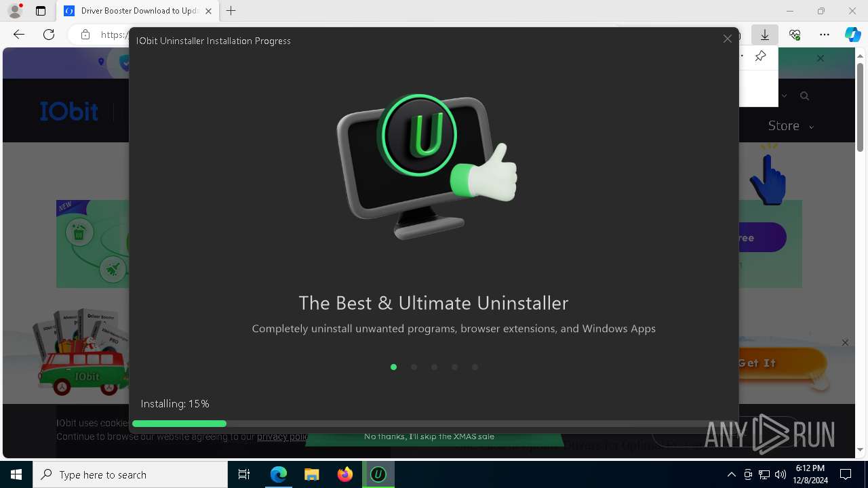
Task: Open Task View on taskbar
Action: point(244,474)
